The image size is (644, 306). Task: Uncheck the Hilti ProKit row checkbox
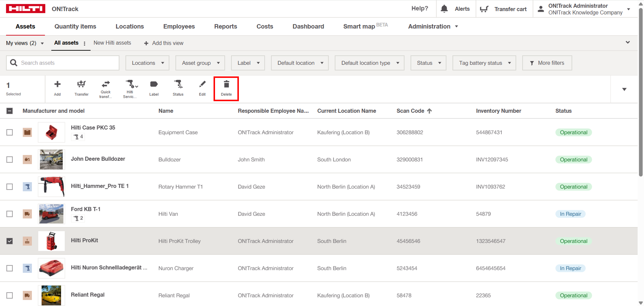point(10,241)
